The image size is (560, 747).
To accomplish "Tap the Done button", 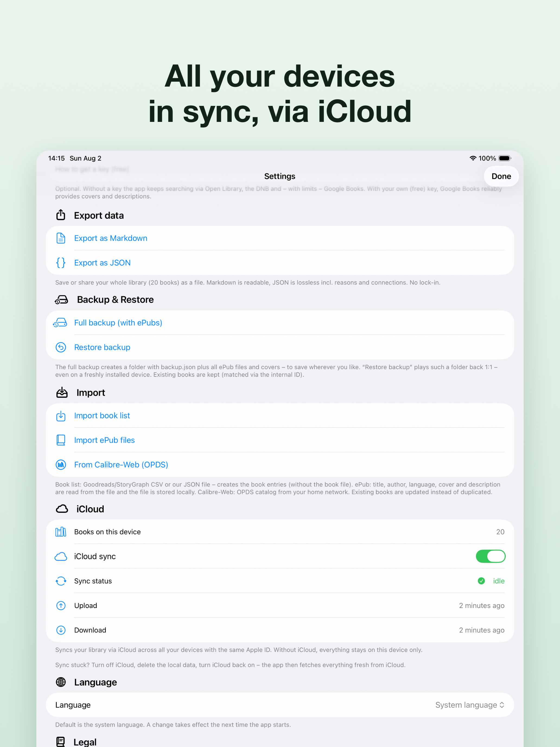I will coord(501,176).
